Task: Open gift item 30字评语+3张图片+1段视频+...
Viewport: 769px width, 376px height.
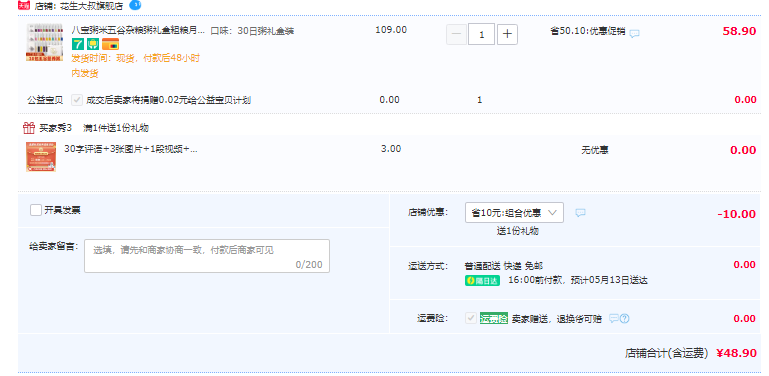Action: (131, 149)
